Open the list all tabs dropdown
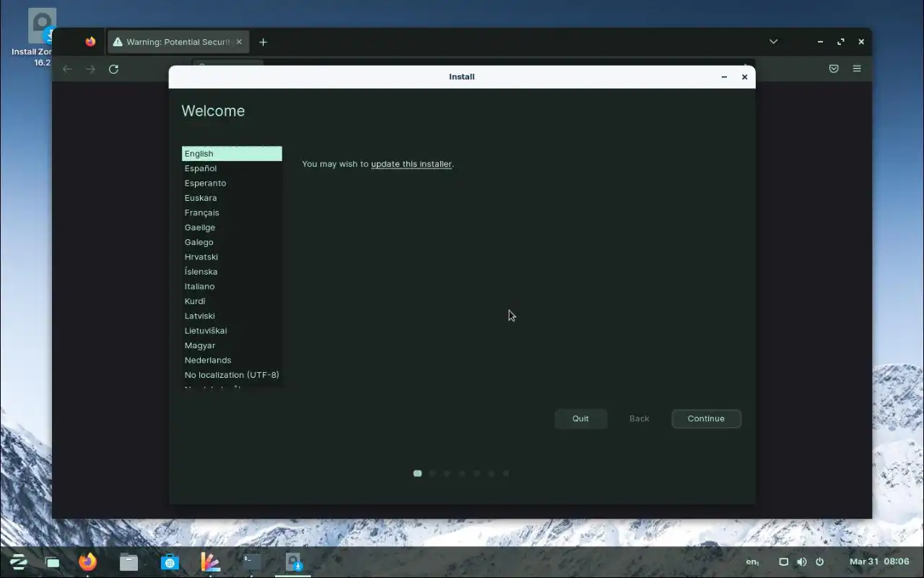The image size is (924, 578). click(773, 42)
